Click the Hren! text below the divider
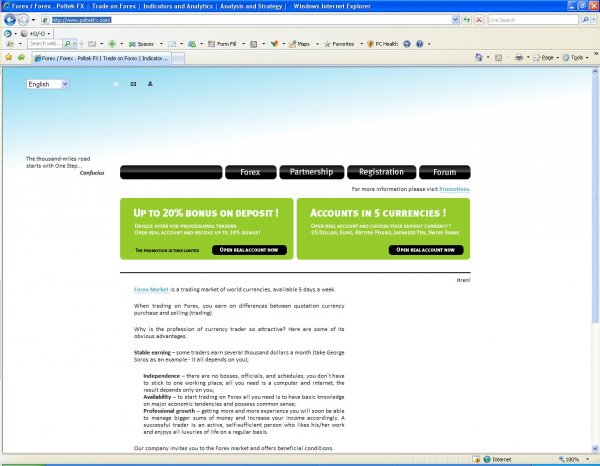 click(x=463, y=280)
